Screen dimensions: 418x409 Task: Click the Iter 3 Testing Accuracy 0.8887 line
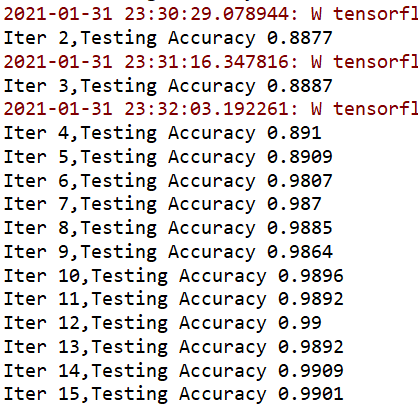[x=168, y=86]
